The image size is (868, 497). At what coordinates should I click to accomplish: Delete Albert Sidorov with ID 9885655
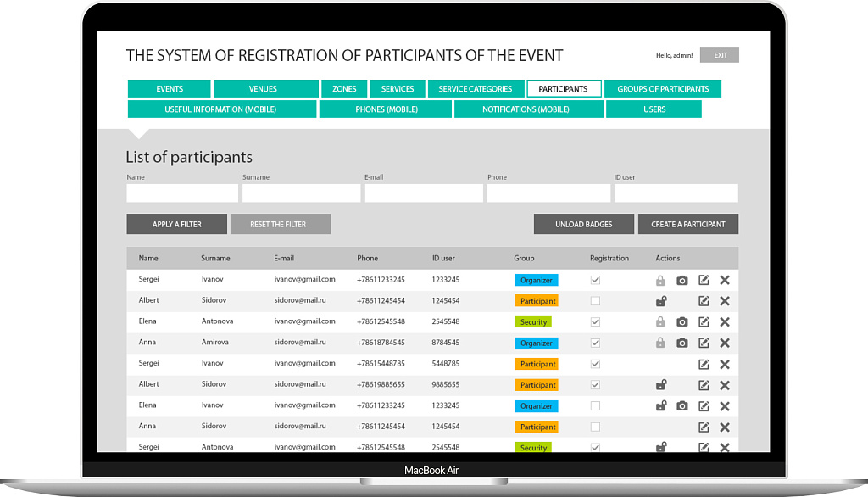point(725,385)
